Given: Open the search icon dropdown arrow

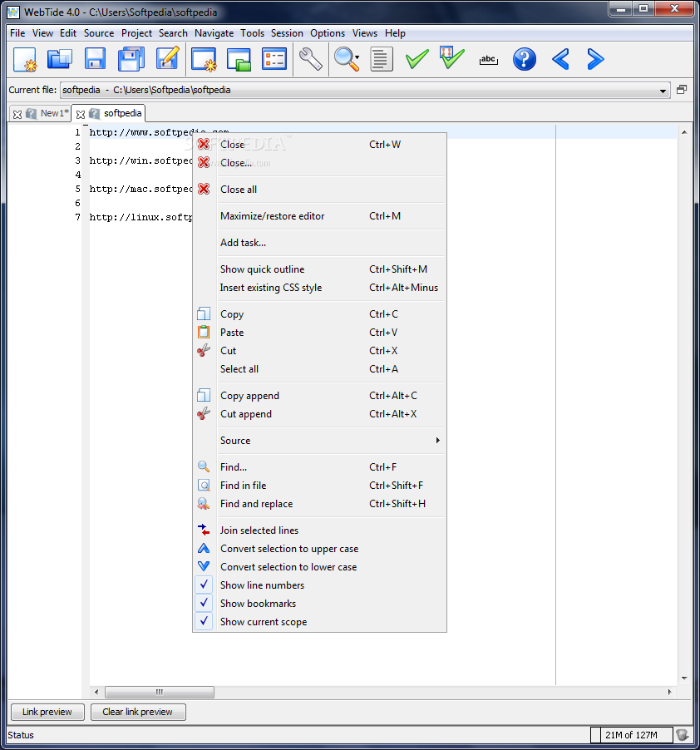Looking at the screenshot, I should (x=357, y=58).
